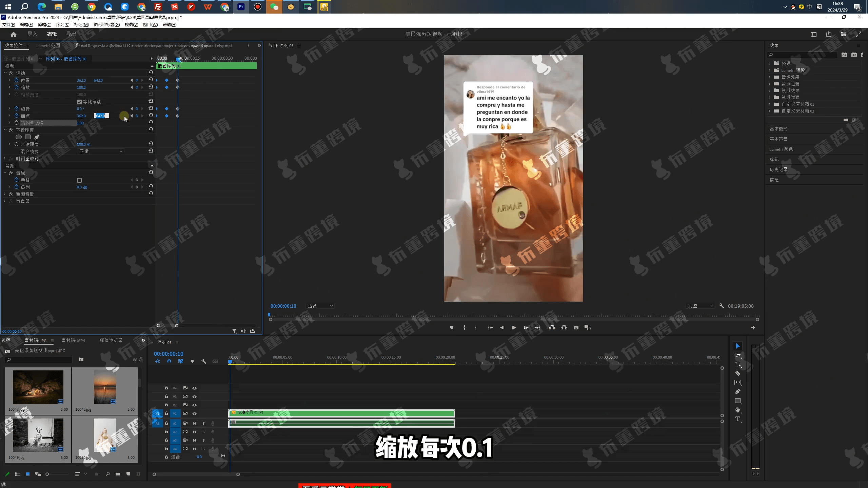868x488 pixels.
Task: Click ellipse mask tool under Opacity
Action: click(19, 137)
